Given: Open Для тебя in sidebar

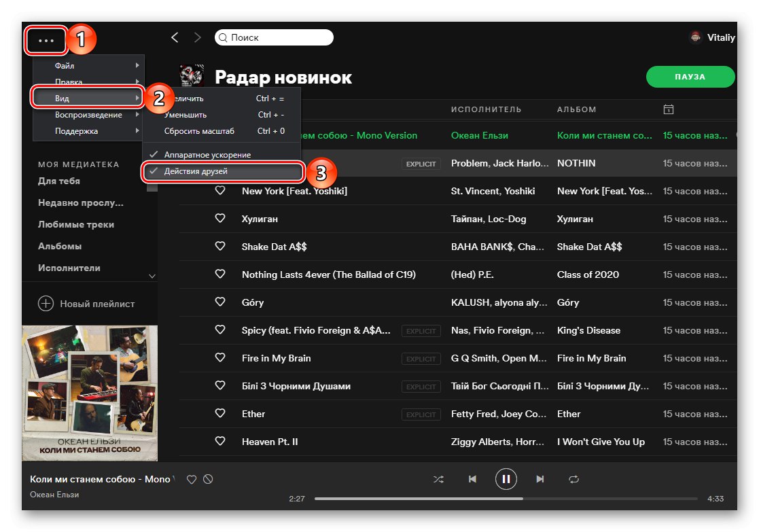Looking at the screenshot, I should [x=59, y=181].
